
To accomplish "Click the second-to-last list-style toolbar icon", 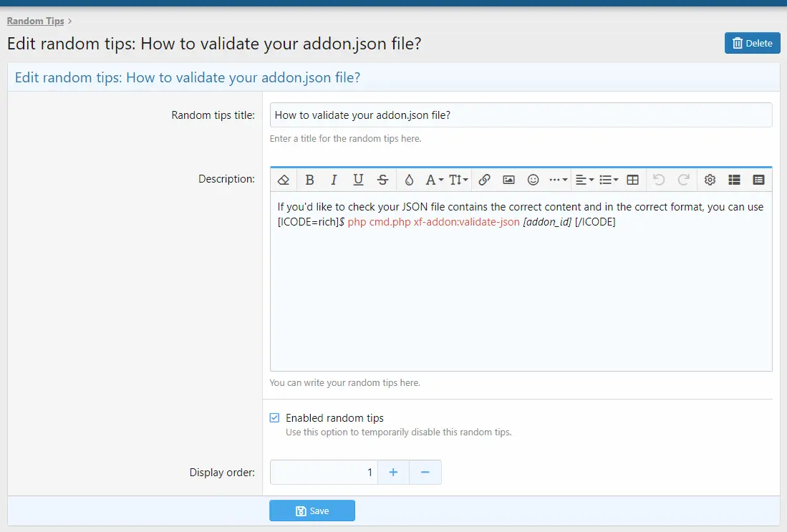I will click(x=734, y=180).
